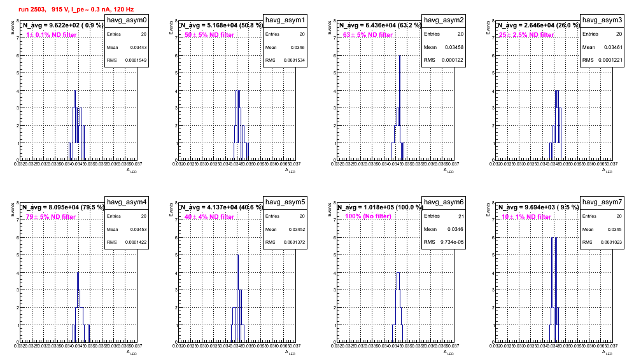Image resolution: width=634 pixels, height=364 pixels.
Task: Click the Events y-axis label of havg_asym3 plot
Action: tap(488, 27)
